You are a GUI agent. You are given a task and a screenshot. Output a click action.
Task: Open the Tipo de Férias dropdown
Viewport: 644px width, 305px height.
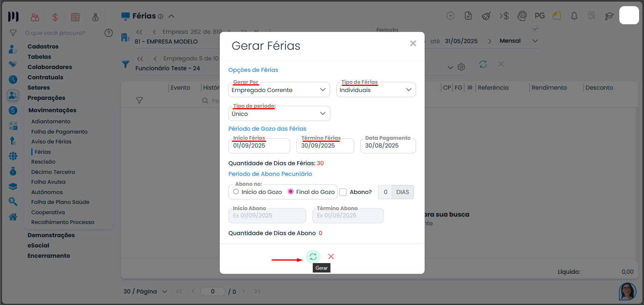(376, 90)
